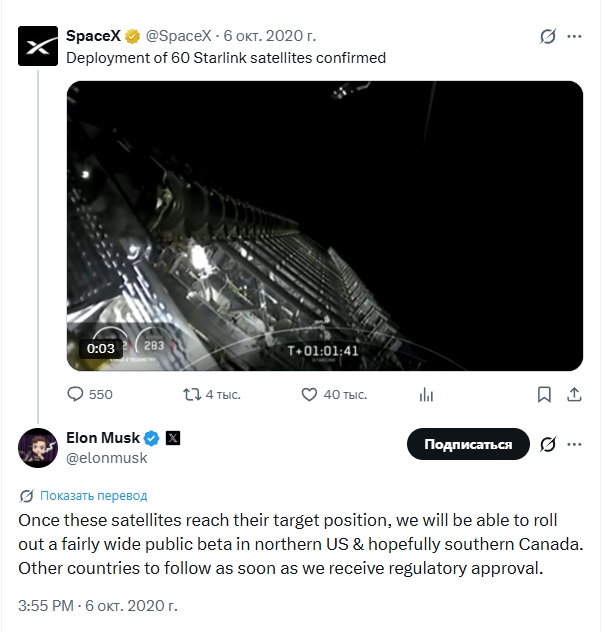
Task: Open Elon Musk's profile avatar
Action: pyautogui.click(x=38, y=448)
